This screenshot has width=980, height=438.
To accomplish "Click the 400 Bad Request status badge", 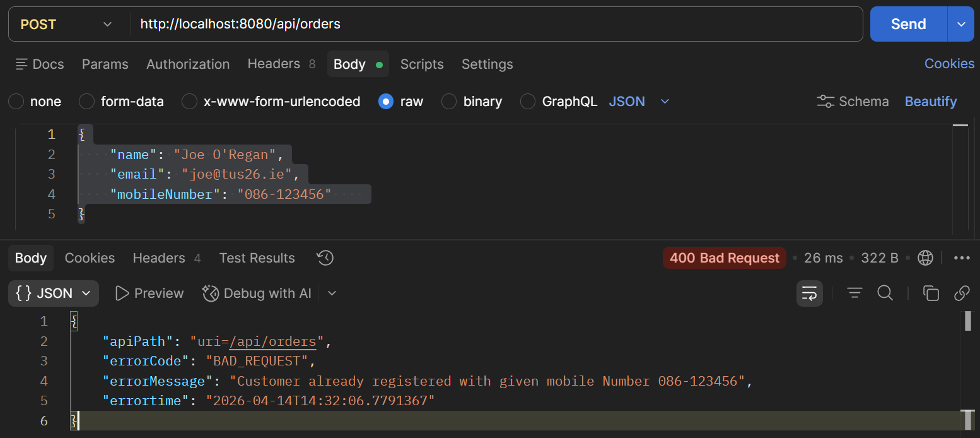I will [x=724, y=257].
